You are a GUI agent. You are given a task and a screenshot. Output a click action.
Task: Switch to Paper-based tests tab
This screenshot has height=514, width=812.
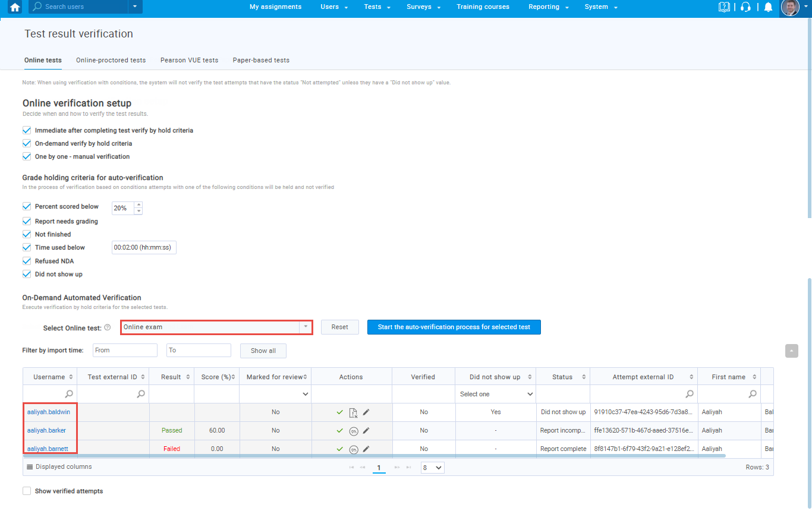(261, 60)
